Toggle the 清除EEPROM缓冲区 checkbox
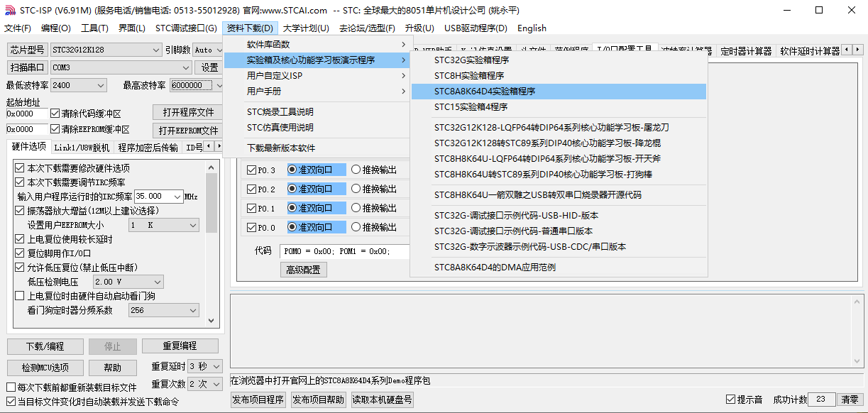Screen dimensions: 868x413 90,129
